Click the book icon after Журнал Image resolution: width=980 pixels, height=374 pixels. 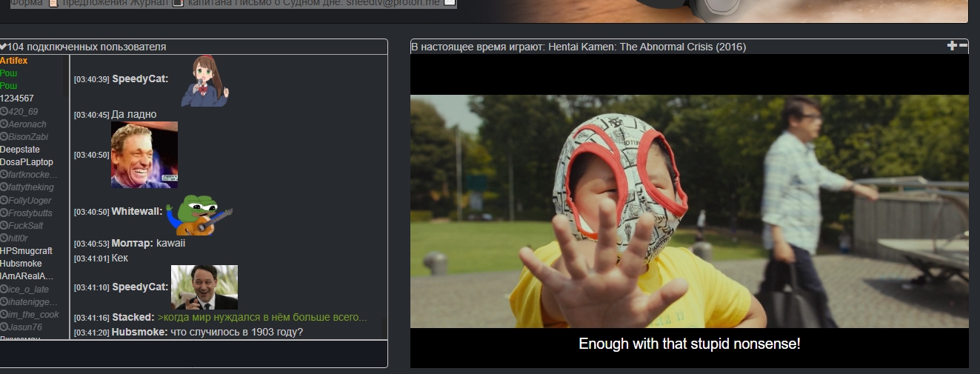click(178, 3)
